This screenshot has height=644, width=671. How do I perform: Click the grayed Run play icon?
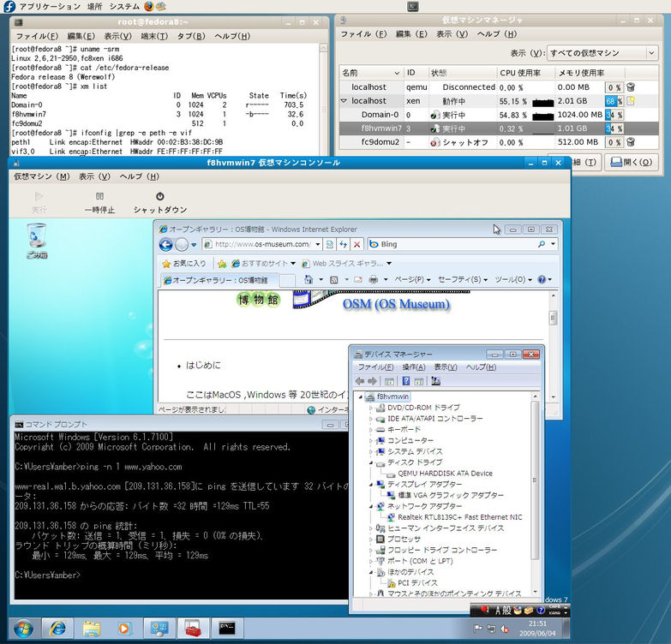click(39, 196)
